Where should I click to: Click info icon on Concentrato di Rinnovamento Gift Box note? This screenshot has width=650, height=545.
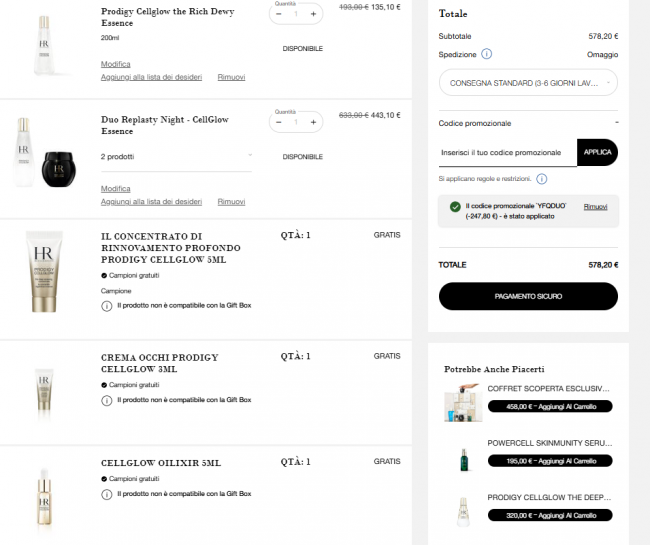(x=107, y=306)
